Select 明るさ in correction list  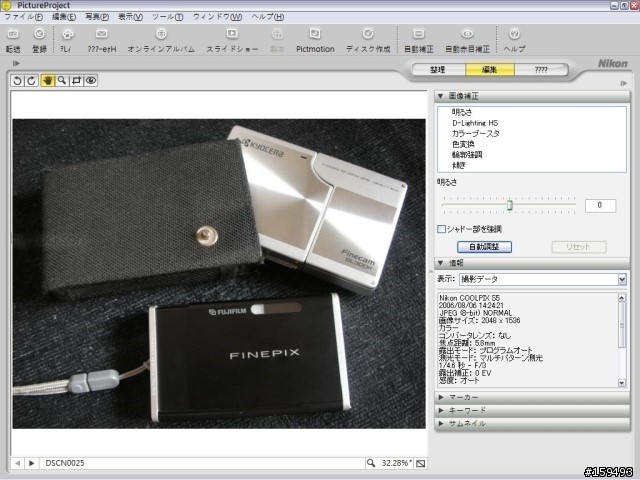[x=462, y=112]
